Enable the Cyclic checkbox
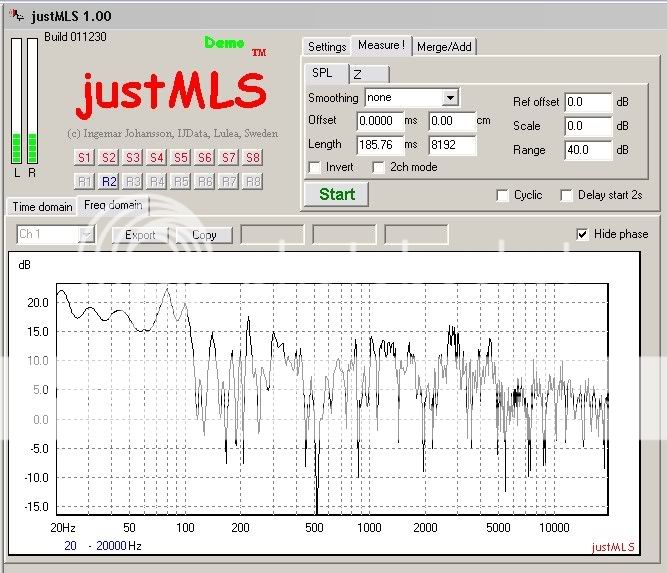The image size is (667, 573). click(503, 195)
